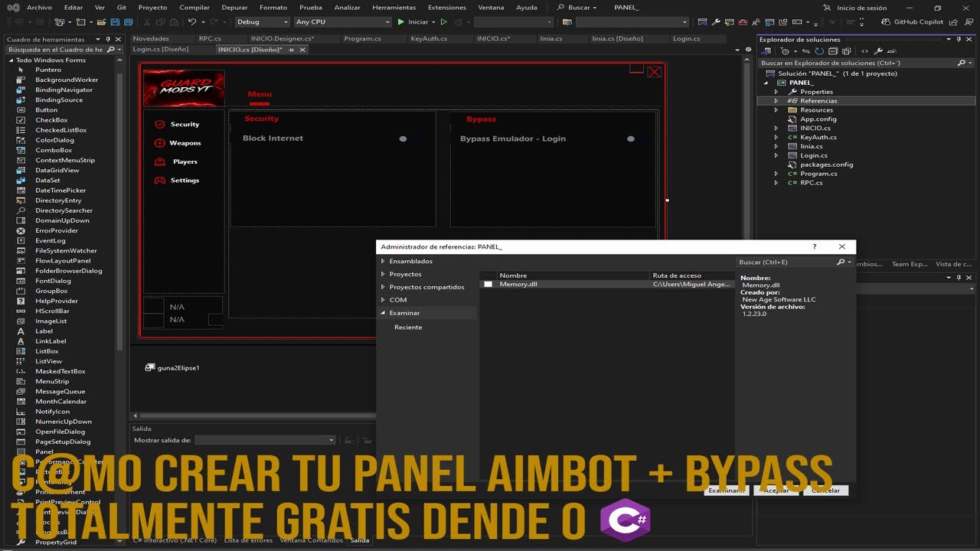Open the Proyecto menu
This screenshot has width=980, height=551.
pyautogui.click(x=152, y=7)
